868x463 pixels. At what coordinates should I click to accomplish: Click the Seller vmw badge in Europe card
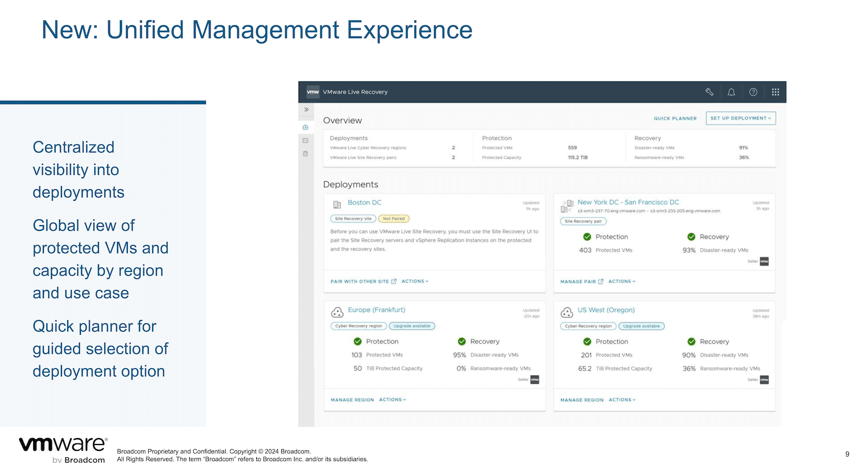[535, 380]
